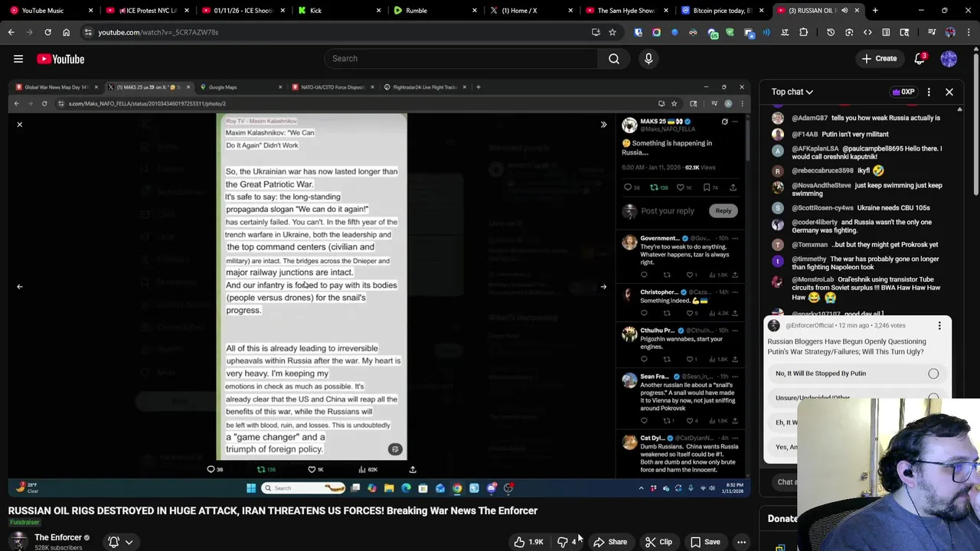The height and width of the screenshot is (551, 980).
Task: Open The Enforcer channel name link
Action: pos(58,537)
